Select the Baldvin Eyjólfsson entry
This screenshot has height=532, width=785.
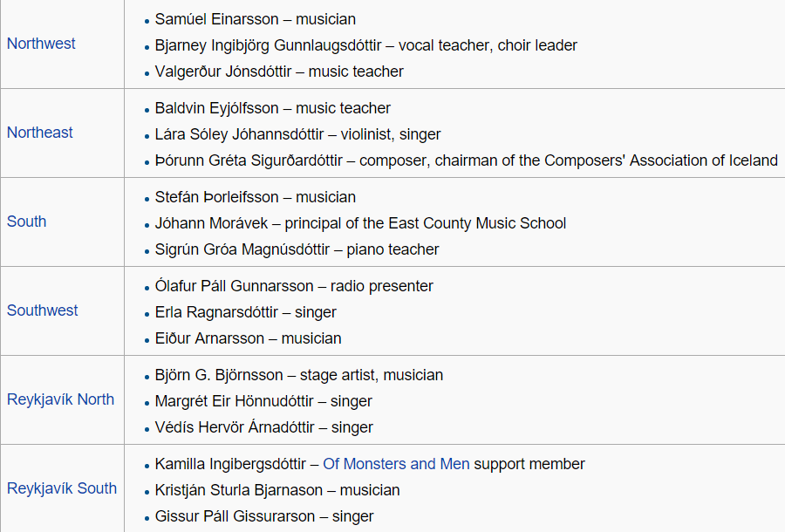(217, 108)
